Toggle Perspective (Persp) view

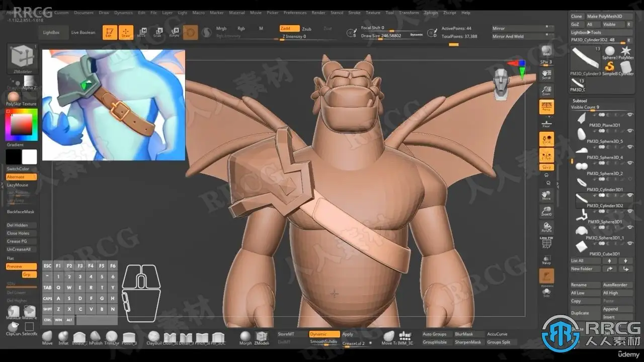(546, 107)
